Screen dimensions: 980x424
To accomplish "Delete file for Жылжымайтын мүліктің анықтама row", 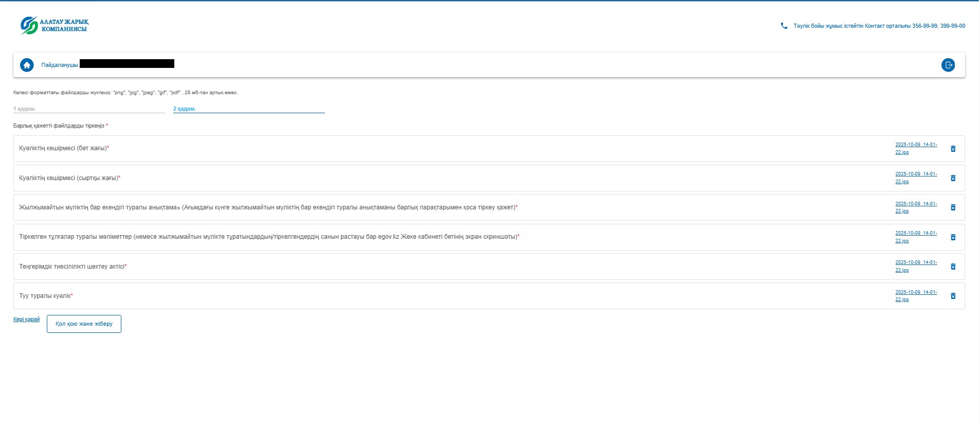I will pyautogui.click(x=953, y=207).
